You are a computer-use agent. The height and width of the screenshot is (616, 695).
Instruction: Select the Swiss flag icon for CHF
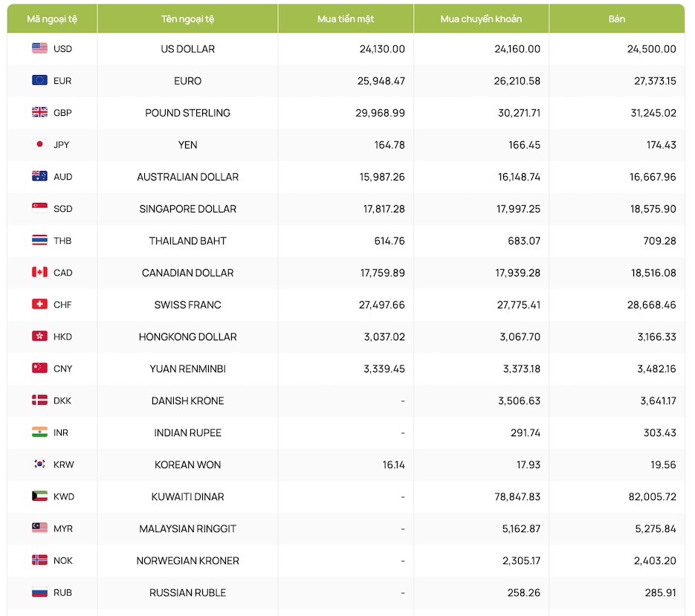tap(39, 304)
